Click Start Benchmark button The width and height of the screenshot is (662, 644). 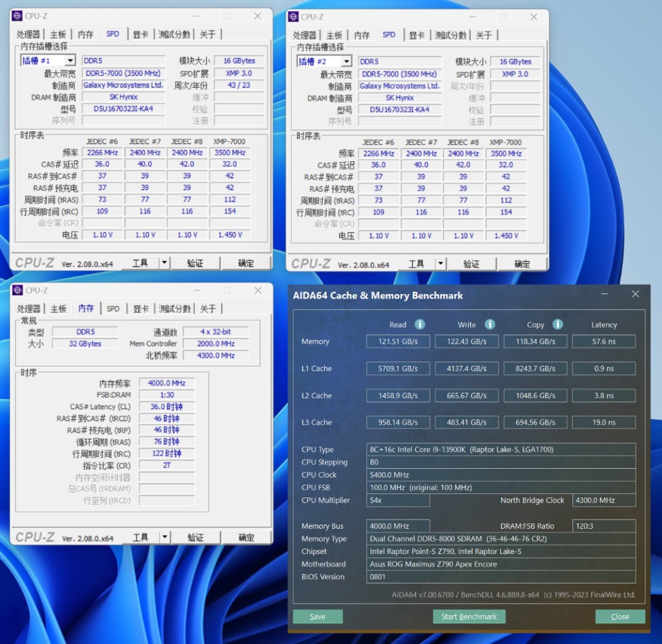click(469, 616)
